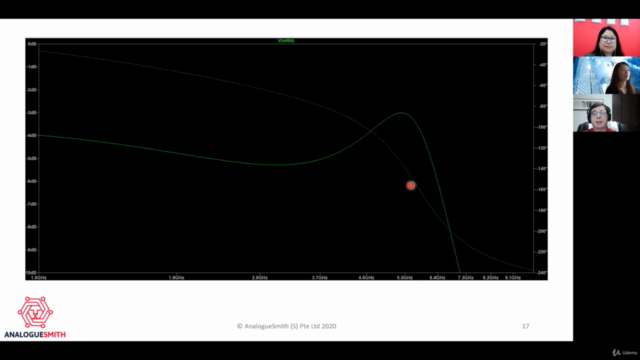
Task: Click the "-8dB" label on left axis
Action: (32, 227)
